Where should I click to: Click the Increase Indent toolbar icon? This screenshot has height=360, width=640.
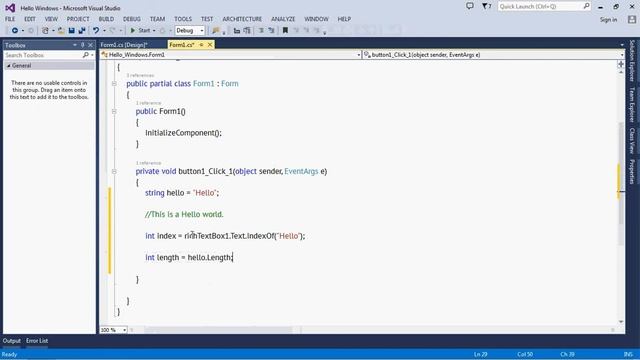pos(247,31)
